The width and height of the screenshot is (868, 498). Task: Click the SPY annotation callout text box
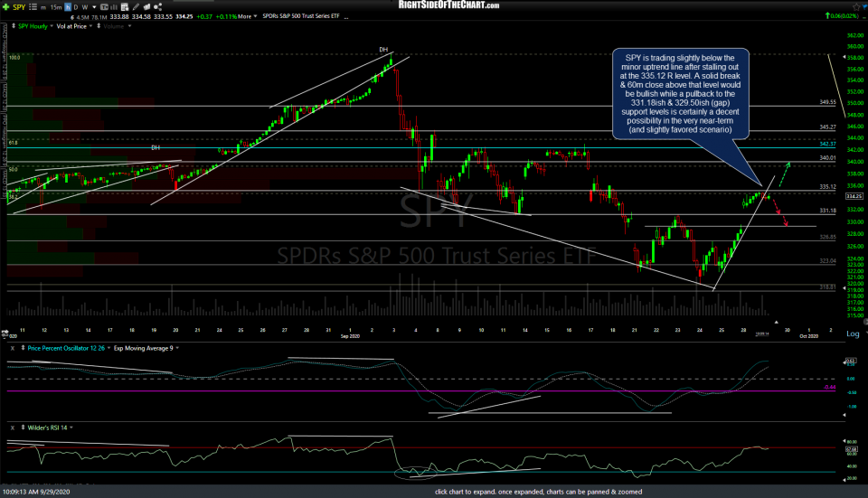pos(680,93)
